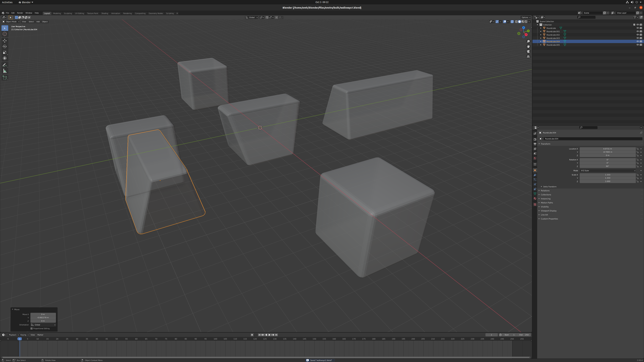This screenshot has height=362, width=644.
Task: Expand Roundcube.002 in the outliner
Action: [541, 35]
